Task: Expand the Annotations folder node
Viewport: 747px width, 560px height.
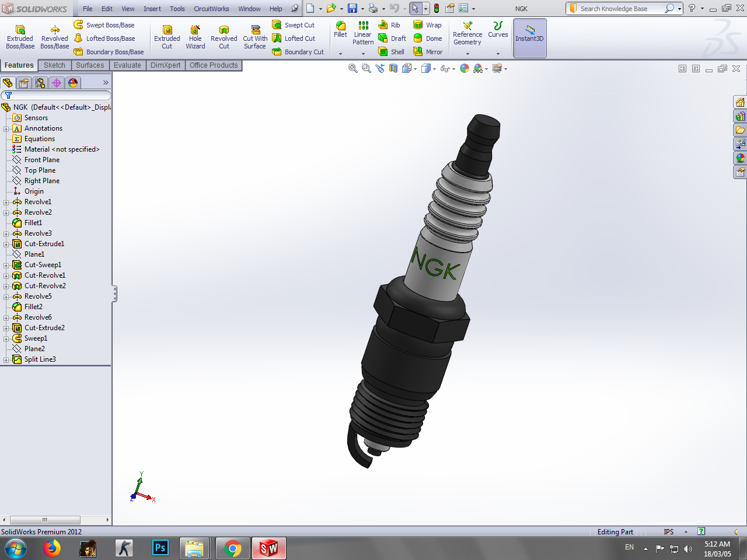Action: point(6,129)
